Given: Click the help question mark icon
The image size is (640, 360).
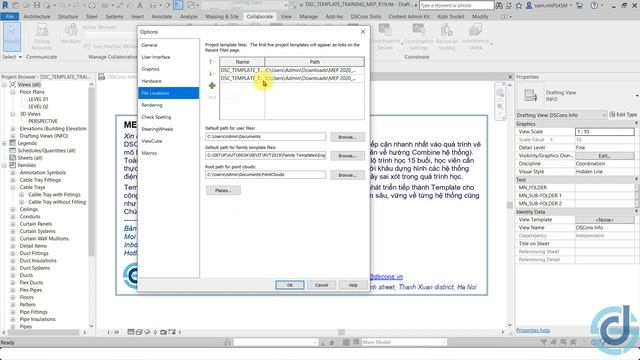Looking at the screenshot, I should (594, 5).
